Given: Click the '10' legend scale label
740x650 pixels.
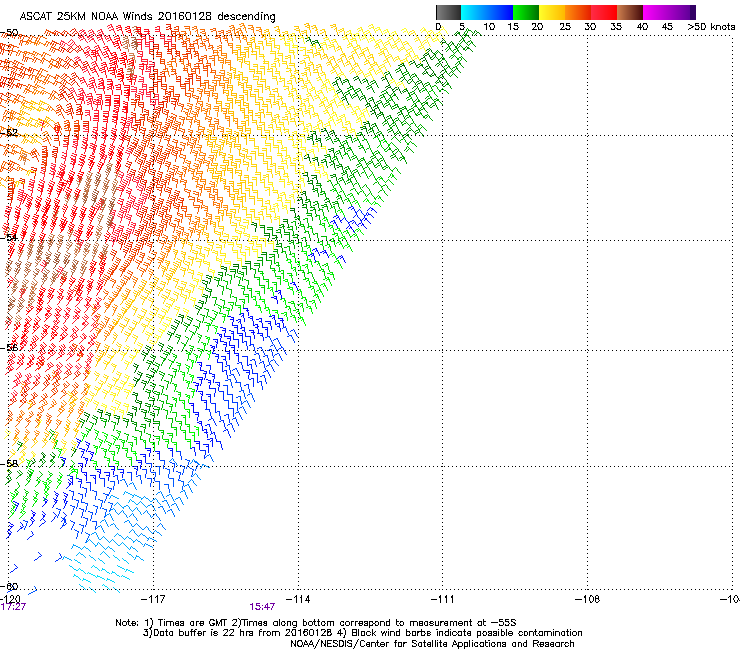Looking at the screenshot, I should [x=489, y=27].
